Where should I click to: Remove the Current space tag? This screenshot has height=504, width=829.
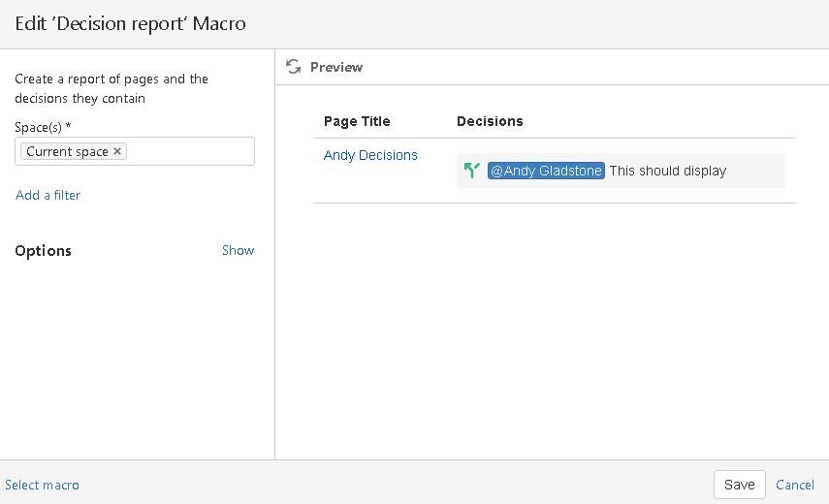(117, 151)
